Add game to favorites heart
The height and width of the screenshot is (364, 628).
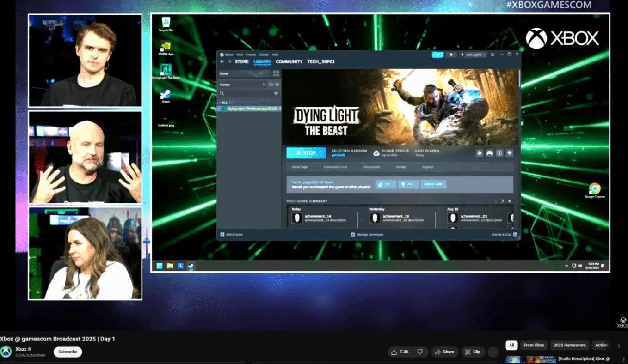(x=510, y=153)
